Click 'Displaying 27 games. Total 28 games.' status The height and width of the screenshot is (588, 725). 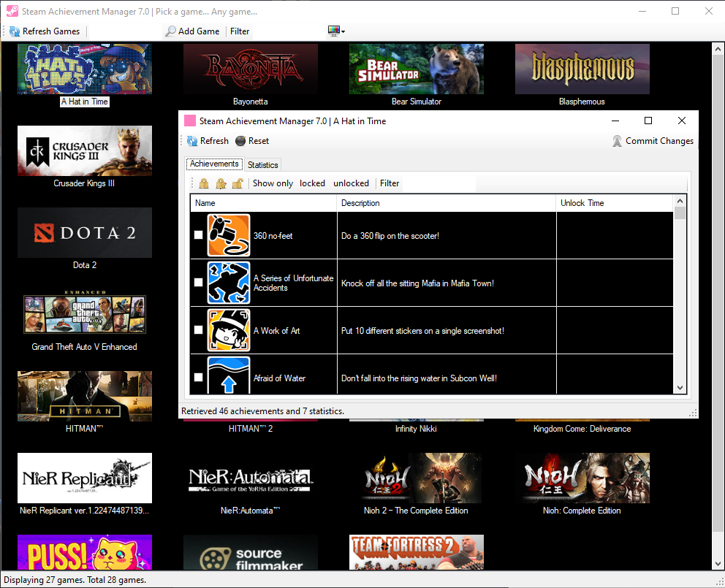click(75, 580)
